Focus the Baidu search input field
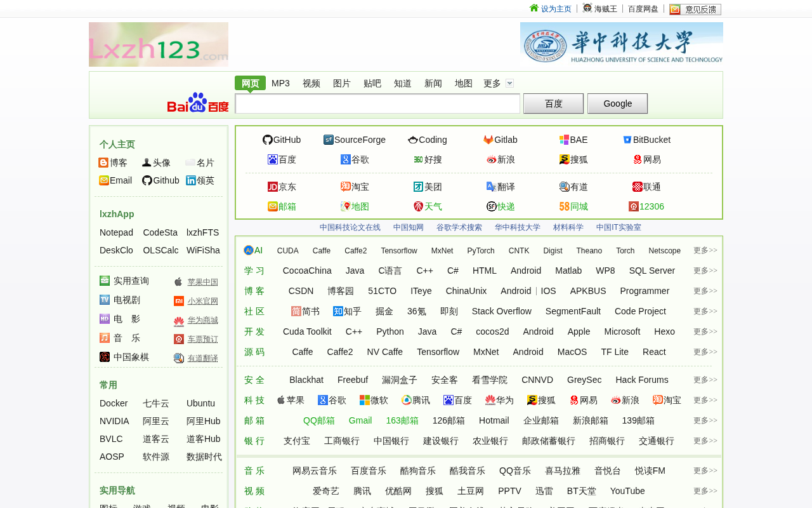This screenshot has width=812, height=508. tap(377, 104)
